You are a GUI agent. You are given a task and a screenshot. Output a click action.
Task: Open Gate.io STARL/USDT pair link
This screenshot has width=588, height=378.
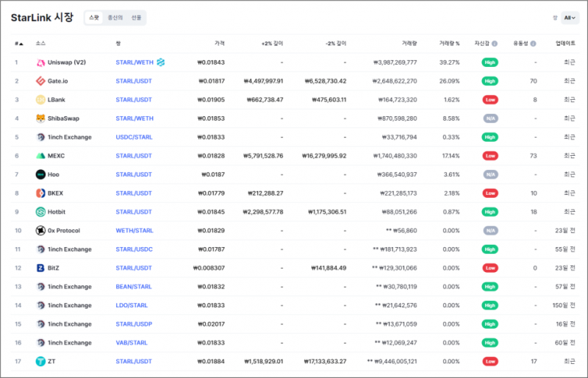(x=134, y=81)
